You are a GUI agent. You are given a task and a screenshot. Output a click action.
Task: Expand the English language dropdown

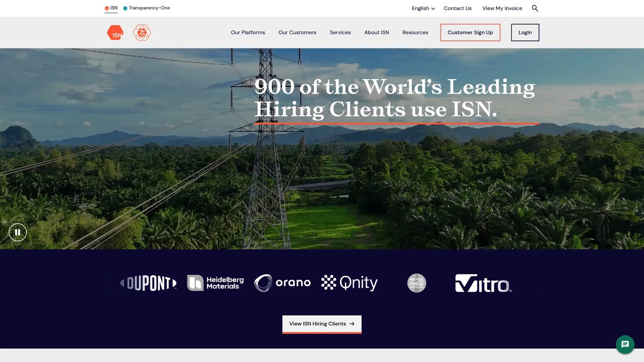(423, 8)
